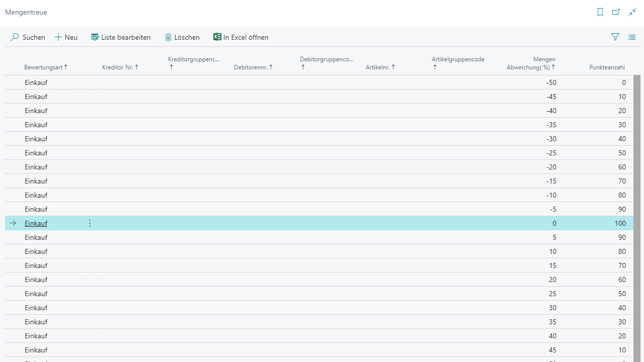Click Löschen to delete row
The height and width of the screenshot is (362, 644).
182,37
